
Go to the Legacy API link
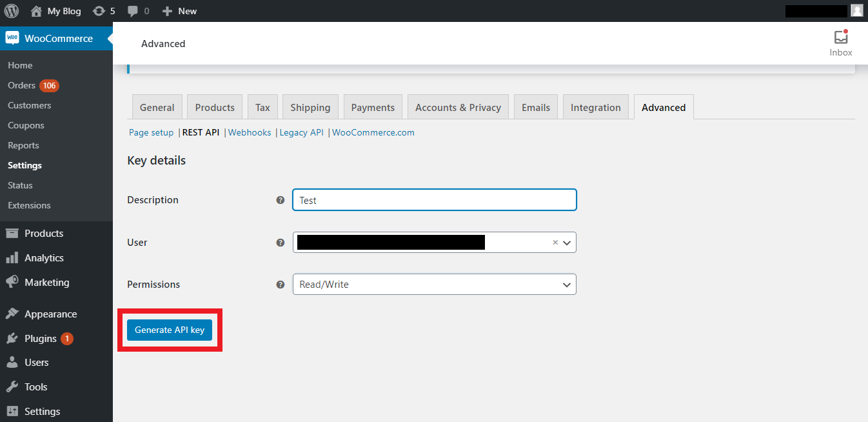pos(302,132)
